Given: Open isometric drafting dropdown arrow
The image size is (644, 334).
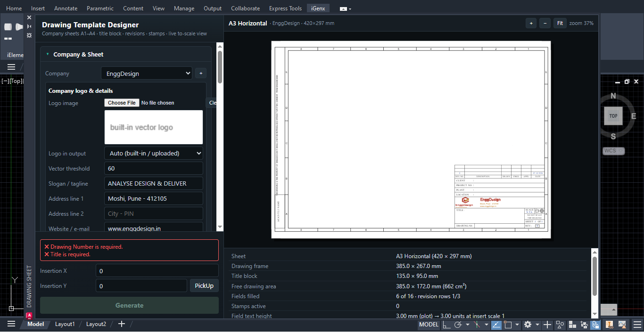Looking at the screenshot, I should [x=487, y=325].
